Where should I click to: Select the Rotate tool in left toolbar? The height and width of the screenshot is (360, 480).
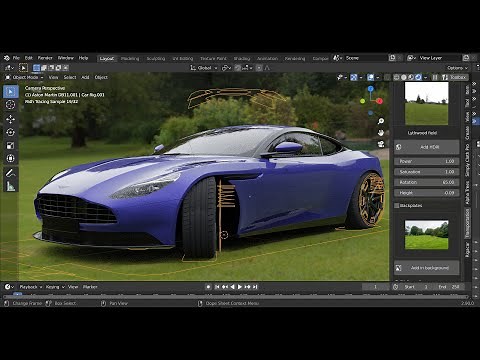(11, 132)
